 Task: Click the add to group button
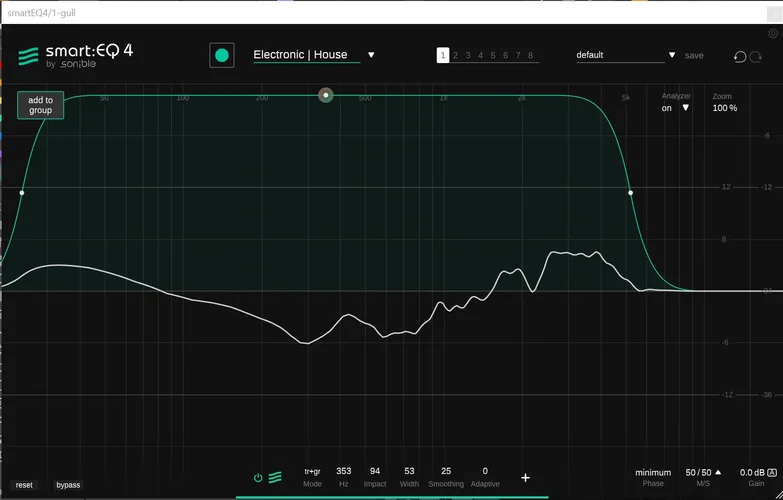(x=40, y=105)
